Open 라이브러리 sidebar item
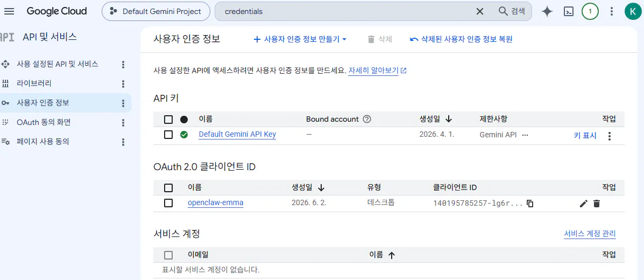This screenshot has width=644, height=280. (x=34, y=83)
